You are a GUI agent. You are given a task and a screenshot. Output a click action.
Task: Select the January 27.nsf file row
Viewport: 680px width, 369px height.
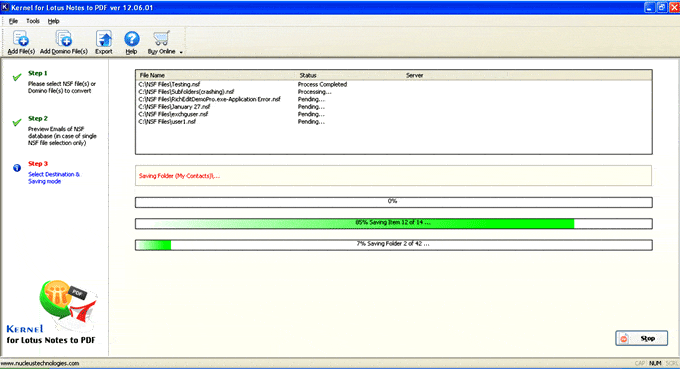click(x=393, y=107)
